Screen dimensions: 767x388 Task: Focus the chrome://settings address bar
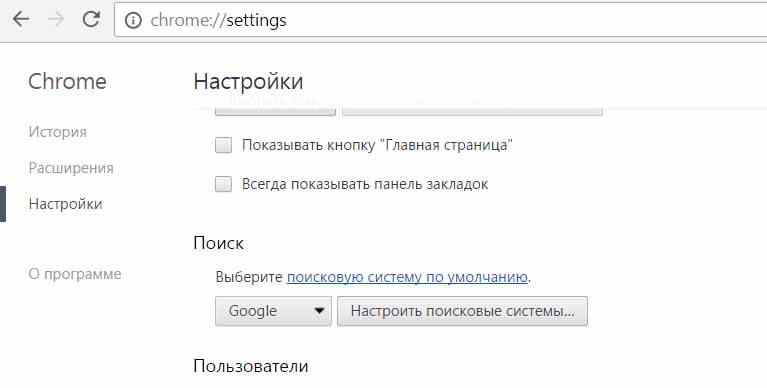[440, 20]
